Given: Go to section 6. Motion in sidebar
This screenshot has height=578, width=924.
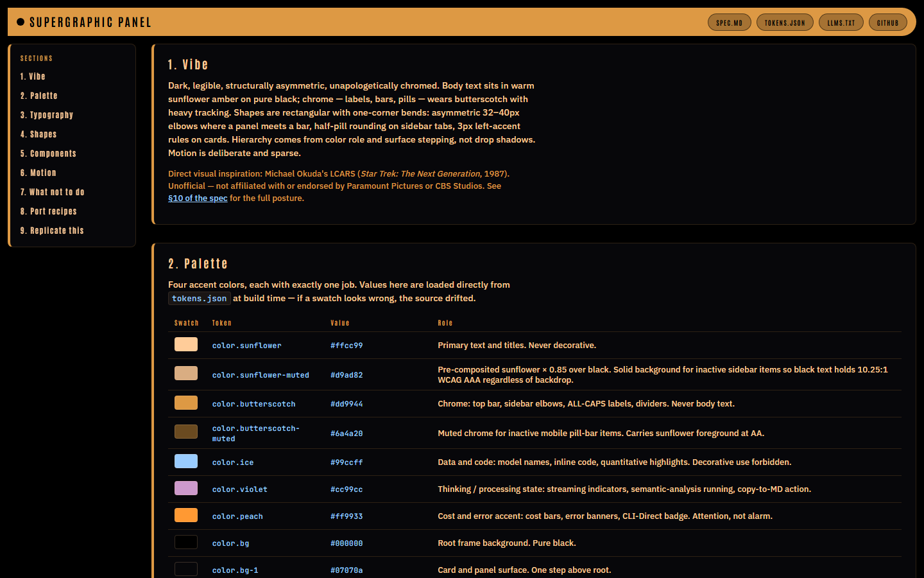Looking at the screenshot, I should point(38,173).
